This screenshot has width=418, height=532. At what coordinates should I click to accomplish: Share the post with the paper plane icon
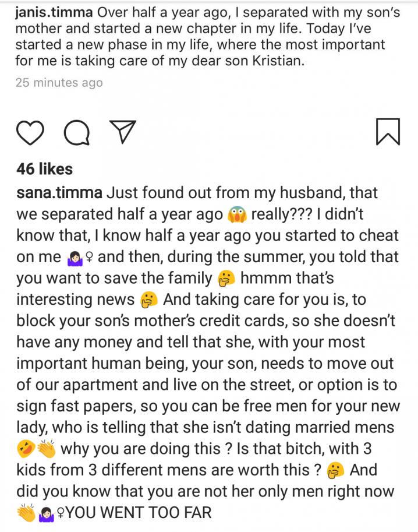tap(122, 131)
